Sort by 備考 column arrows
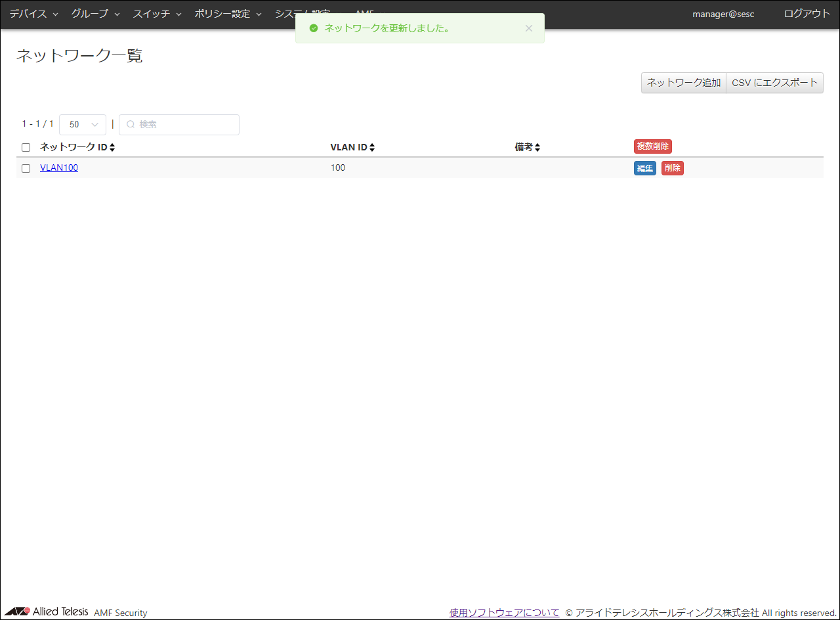 [x=537, y=148]
